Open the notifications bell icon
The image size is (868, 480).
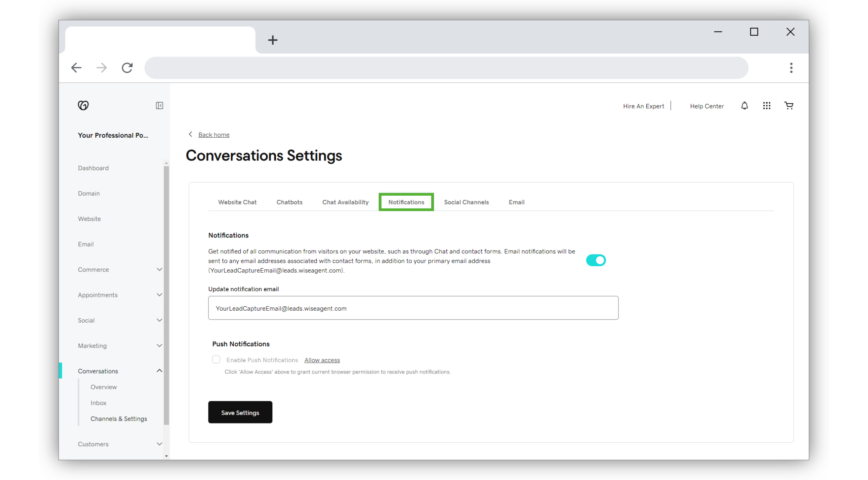pyautogui.click(x=744, y=106)
